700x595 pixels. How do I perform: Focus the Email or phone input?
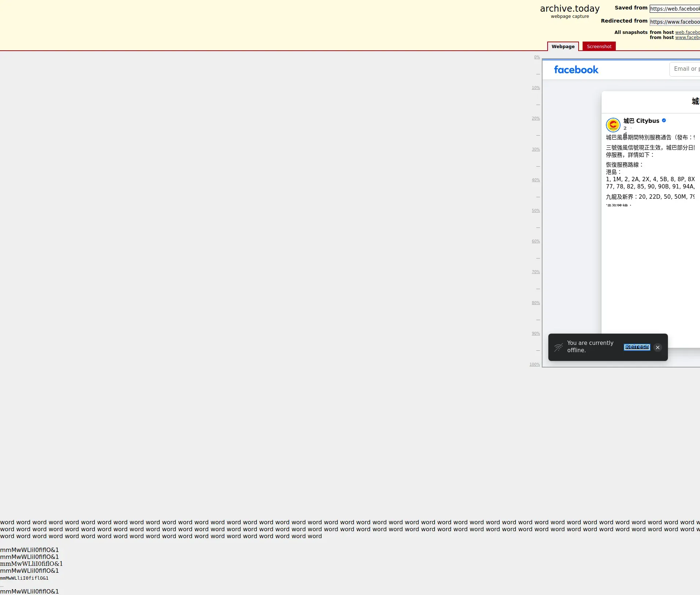685,69
